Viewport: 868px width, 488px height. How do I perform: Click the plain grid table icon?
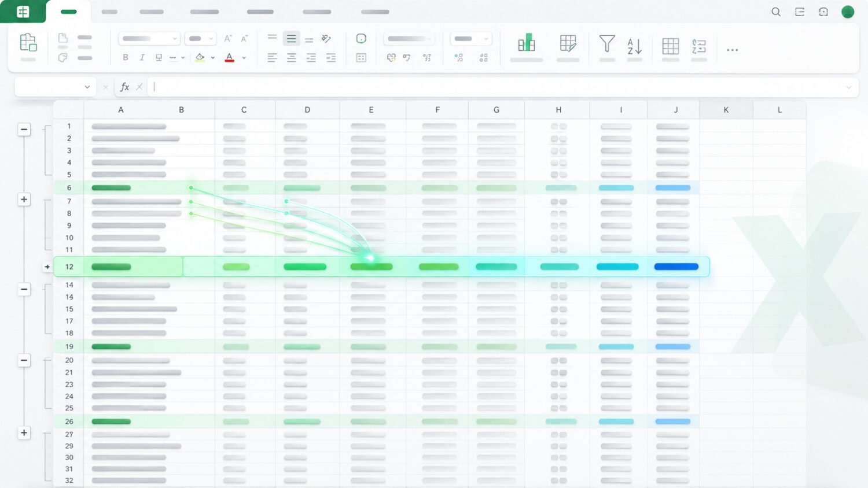click(x=671, y=46)
